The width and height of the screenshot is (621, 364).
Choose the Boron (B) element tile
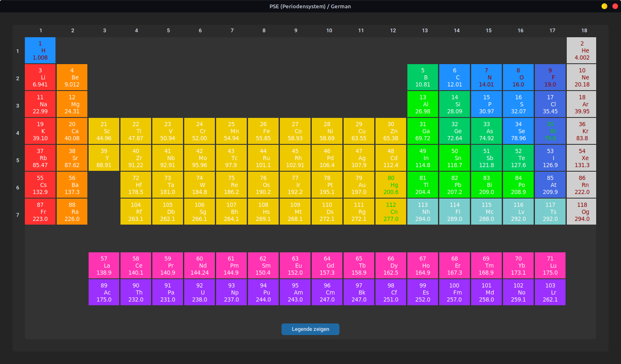coord(423,77)
